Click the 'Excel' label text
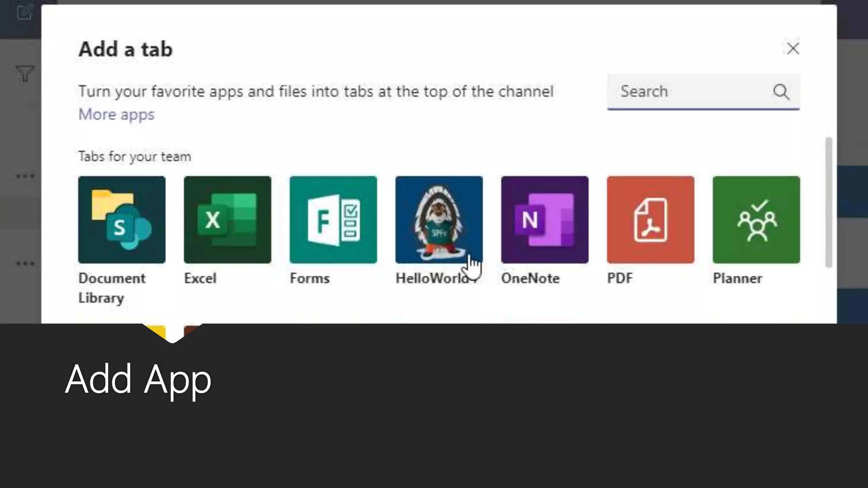Viewport: 868px width, 488px height. coord(200,278)
